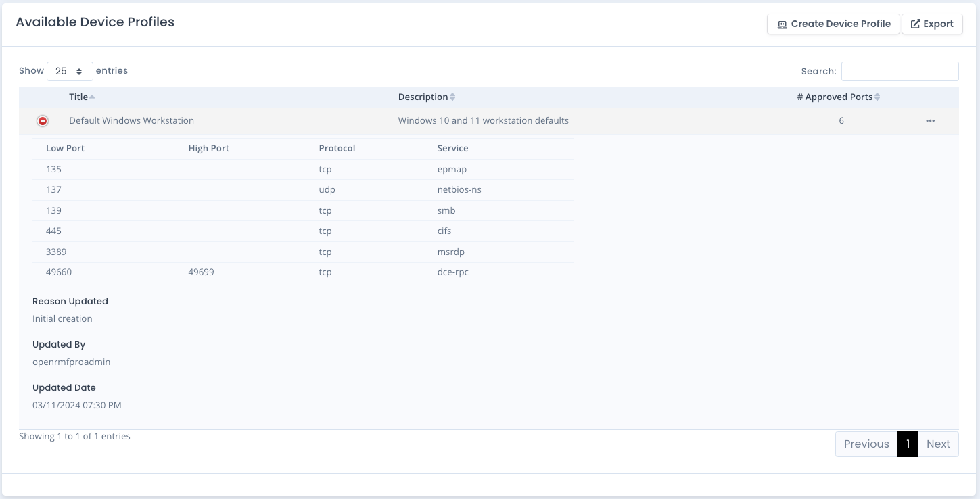Export the device profiles list
Image resolution: width=980 pixels, height=499 pixels.
pos(932,24)
